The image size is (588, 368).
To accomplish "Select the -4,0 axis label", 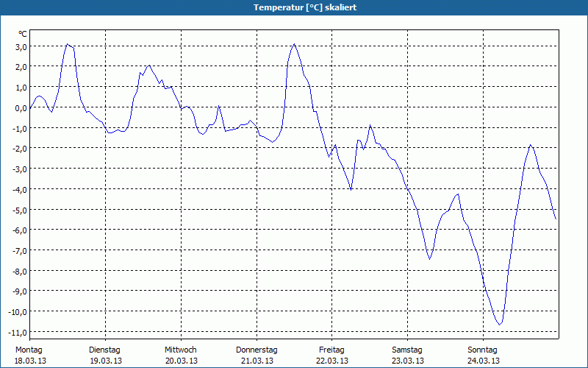I will click(20, 190).
